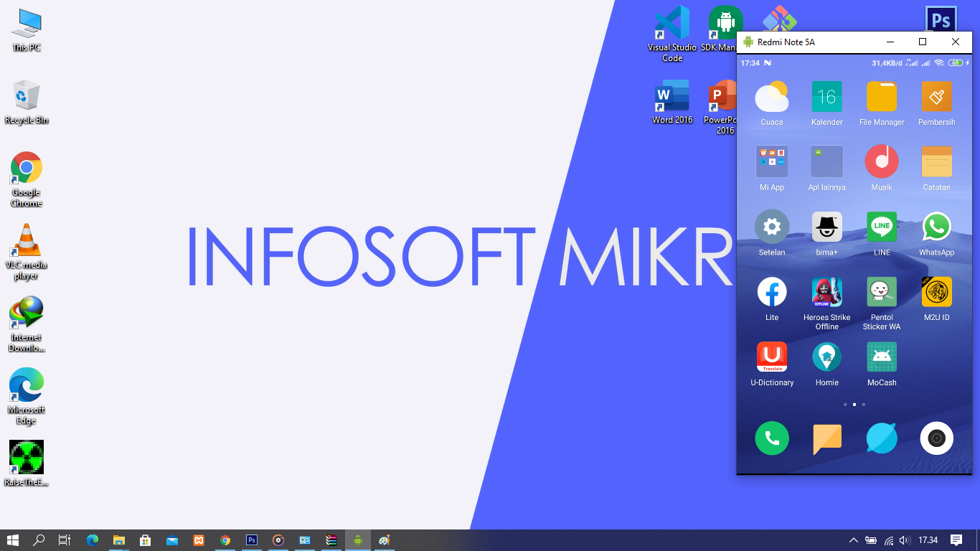Select the SDK Manager desktop shortcut
Screen dimensions: 980x551
(x=720, y=29)
